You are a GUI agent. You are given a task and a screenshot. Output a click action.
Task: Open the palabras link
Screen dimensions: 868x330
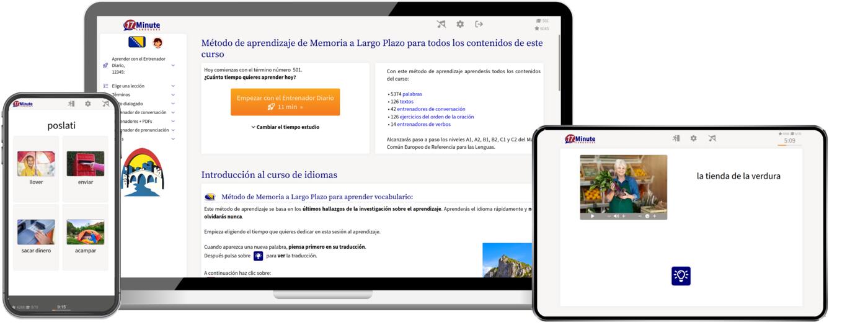coord(412,94)
